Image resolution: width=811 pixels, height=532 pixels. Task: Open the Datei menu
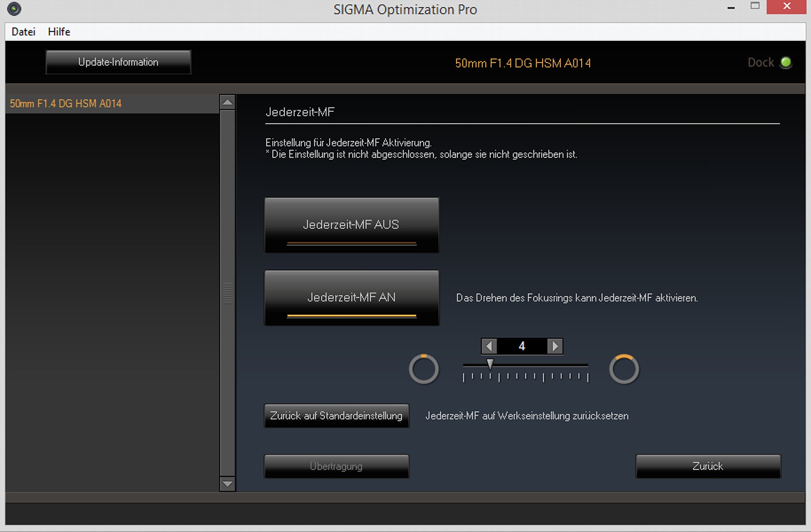(x=24, y=32)
